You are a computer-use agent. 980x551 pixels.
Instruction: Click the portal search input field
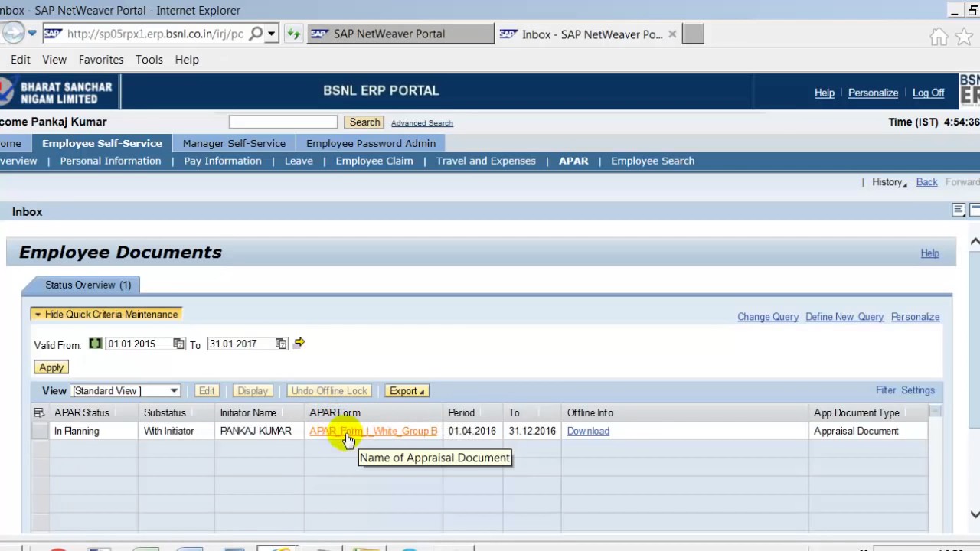click(x=283, y=122)
